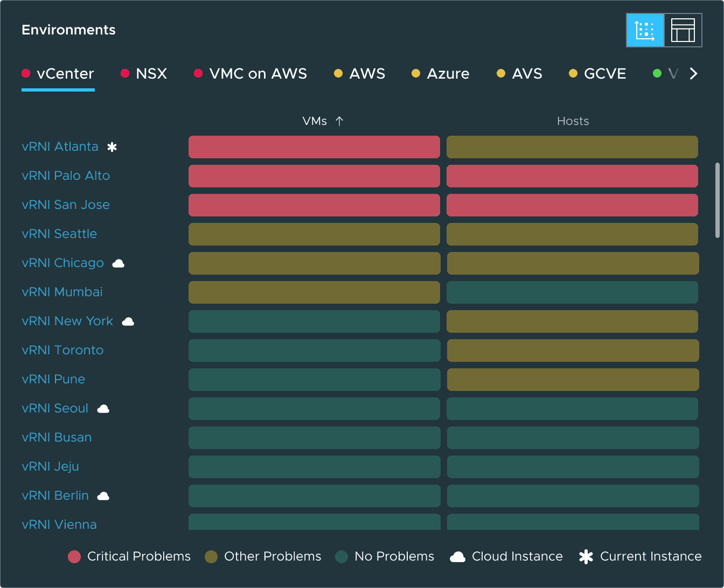The image size is (724, 588).
Task: Click vRNI Busan VMs cell
Action: click(314, 438)
